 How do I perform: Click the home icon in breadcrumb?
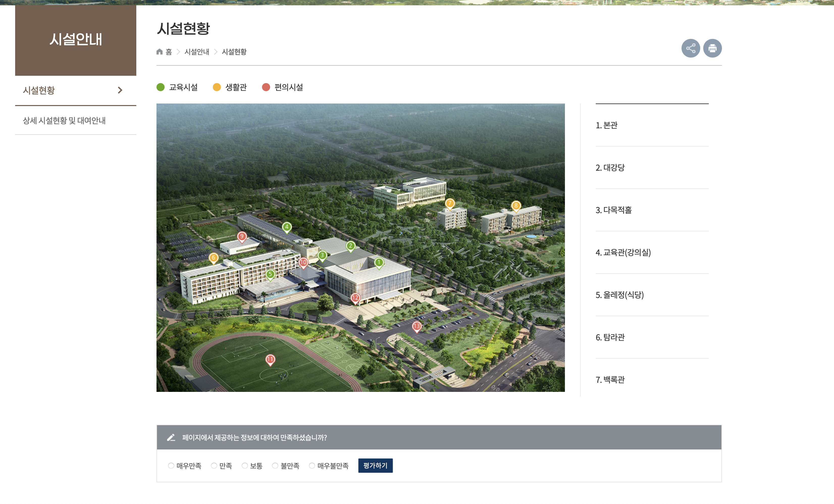click(x=160, y=52)
